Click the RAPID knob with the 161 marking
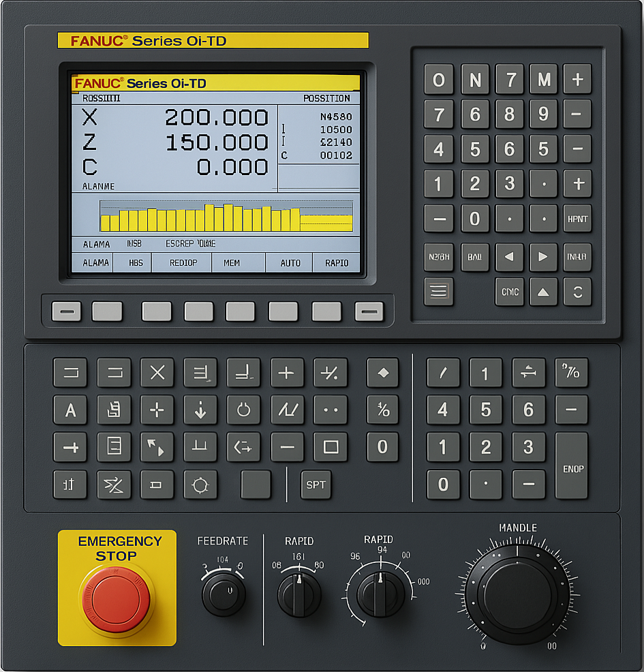Image resolution: width=644 pixels, height=672 pixels. 298,594
